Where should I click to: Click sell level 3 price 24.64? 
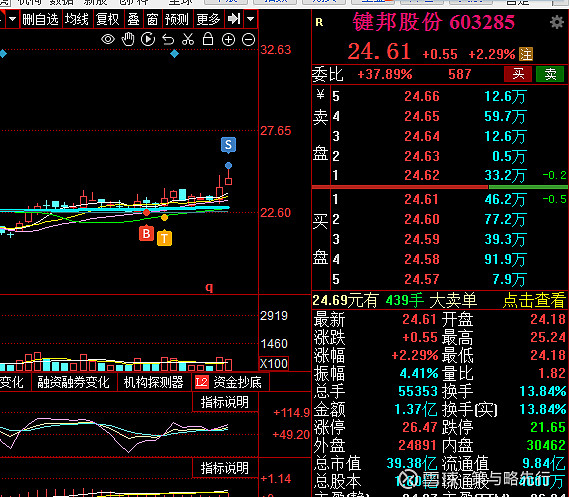tap(422, 136)
